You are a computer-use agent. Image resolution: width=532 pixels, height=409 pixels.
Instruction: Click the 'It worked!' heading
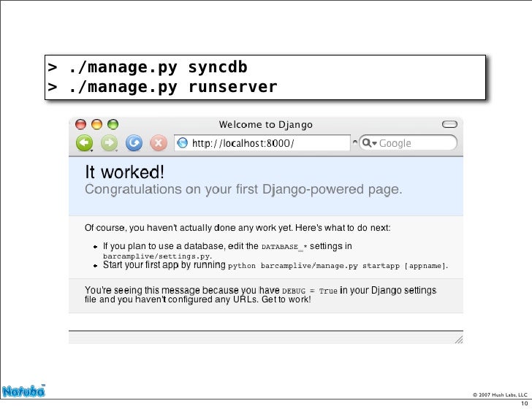coord(124,172)
